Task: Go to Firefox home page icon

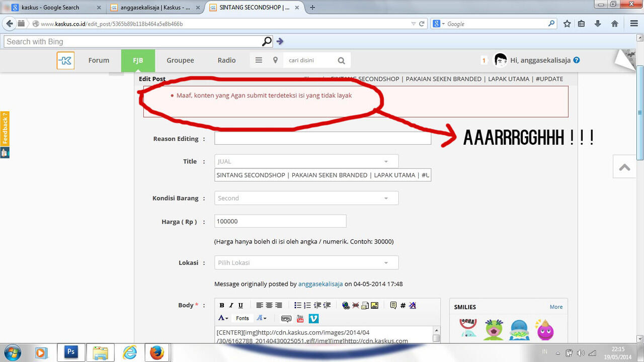Action: (614, 24)
